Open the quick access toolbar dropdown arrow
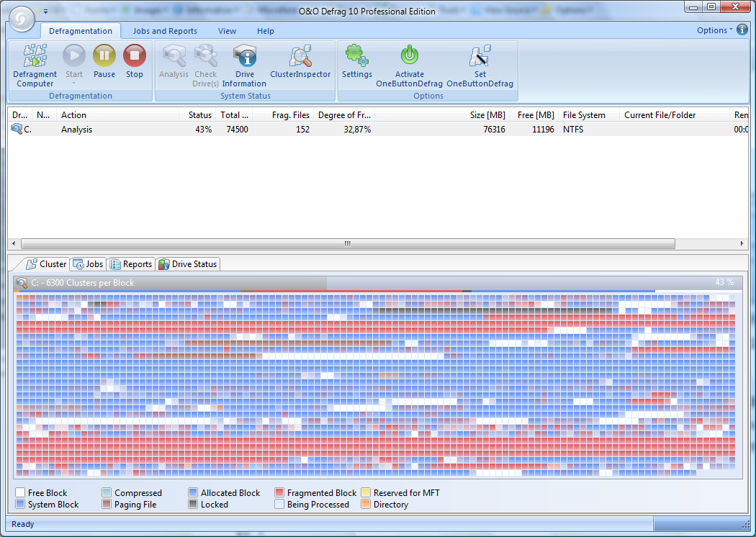 pos(45,11)
